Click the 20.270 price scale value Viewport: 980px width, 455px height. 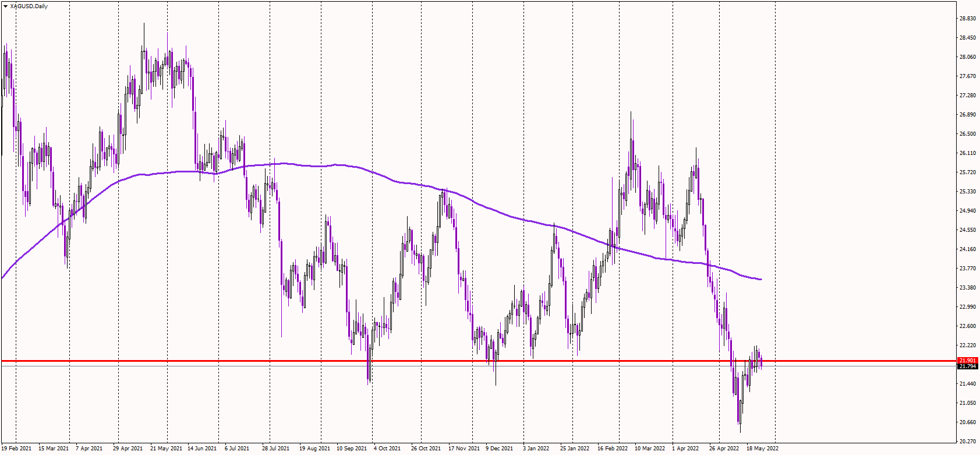point(968,442)
